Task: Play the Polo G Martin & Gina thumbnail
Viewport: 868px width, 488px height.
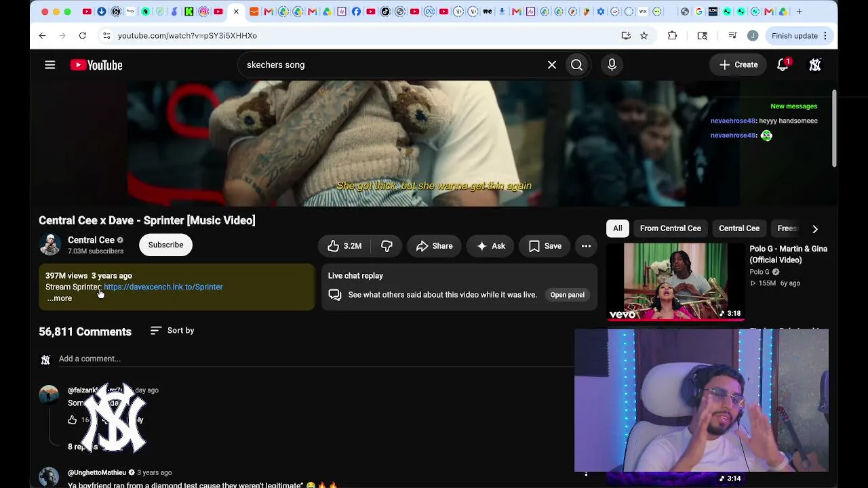Action: tap(675, 281)
